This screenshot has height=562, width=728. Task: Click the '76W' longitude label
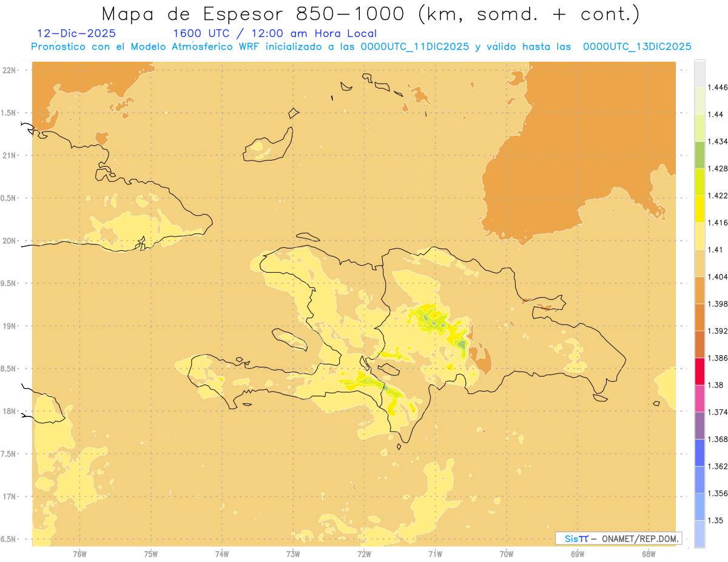pyautogui.click(x=79, y=554)
